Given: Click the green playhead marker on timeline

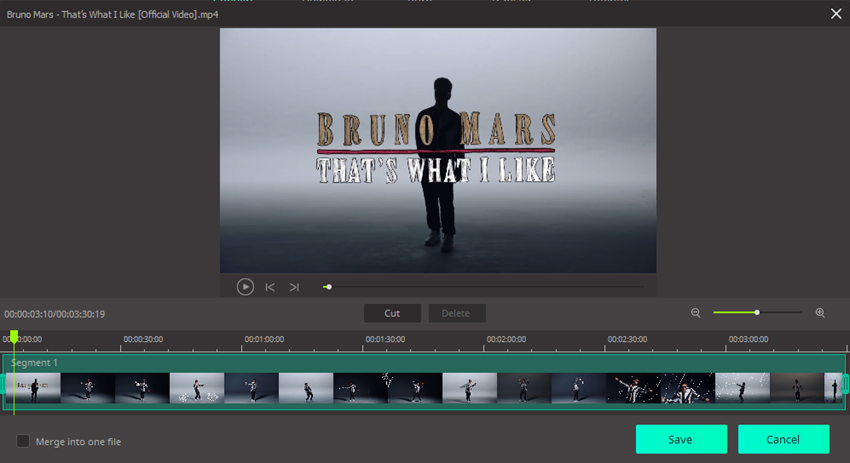Looking at the screenshot, I should click(x=14, y=337).
